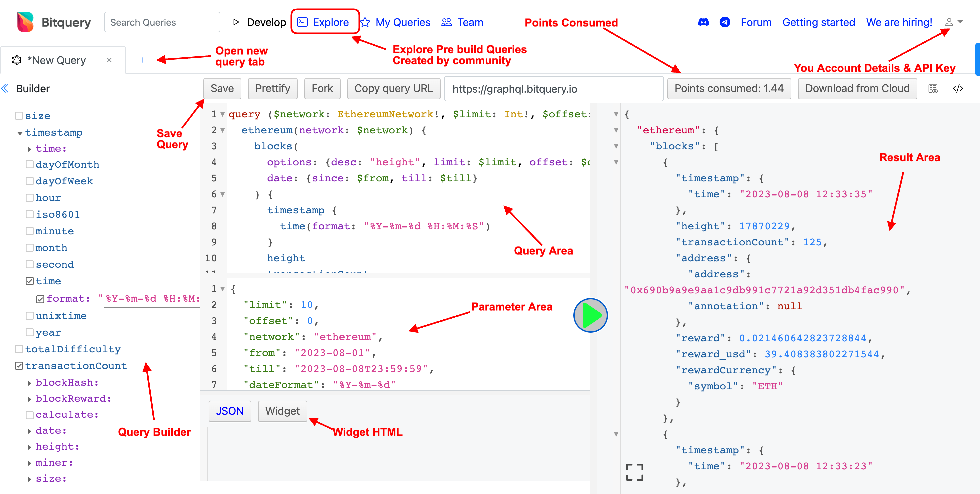Switch to the Widget tab
Screen dimensions: 980x494
point(283,411)
